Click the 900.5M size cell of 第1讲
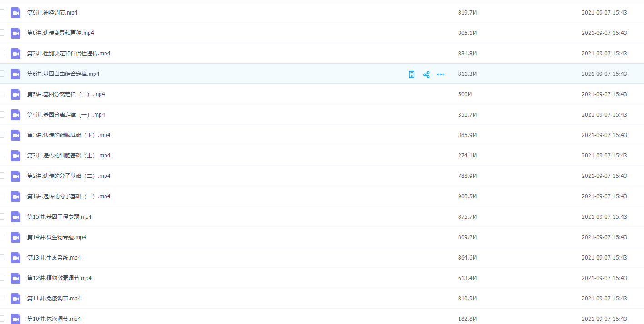This screenshot has height=324, width=644. 467,196
